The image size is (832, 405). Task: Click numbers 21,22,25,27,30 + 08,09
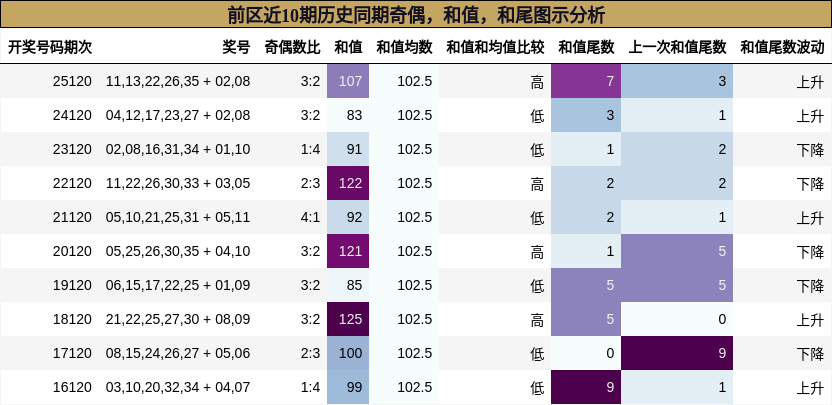178,319
